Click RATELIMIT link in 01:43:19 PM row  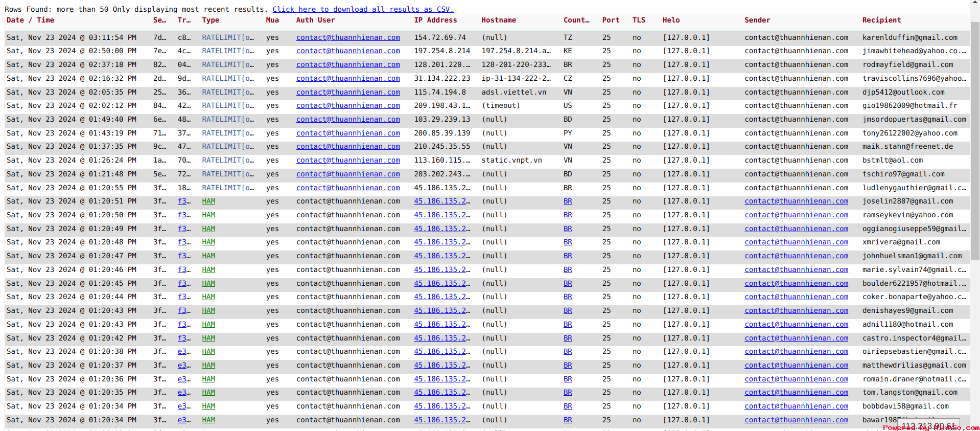point(228,133)
